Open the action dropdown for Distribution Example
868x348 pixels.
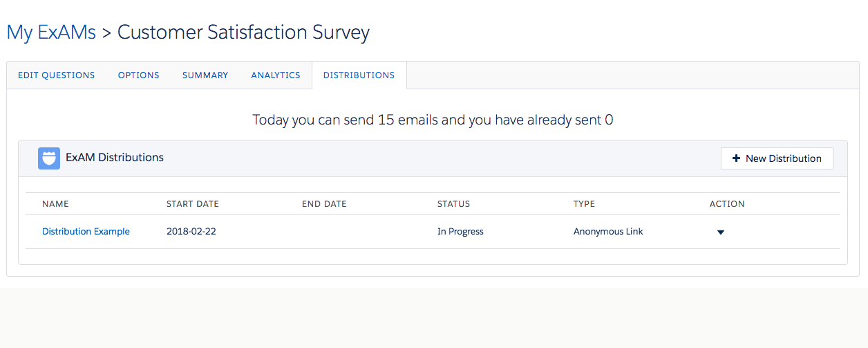(x=720, y=232)
